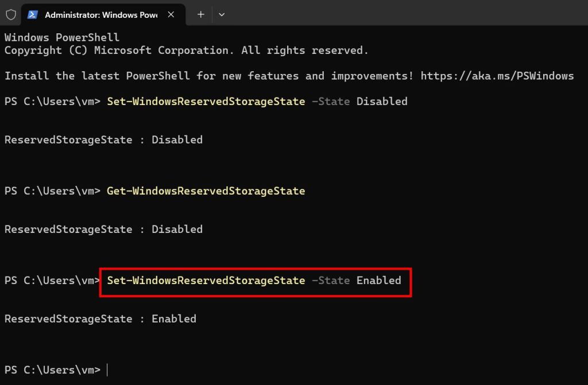588x385 pixels.
Task: Click the Windows PowerShell header line
Action: coord(62,37)
